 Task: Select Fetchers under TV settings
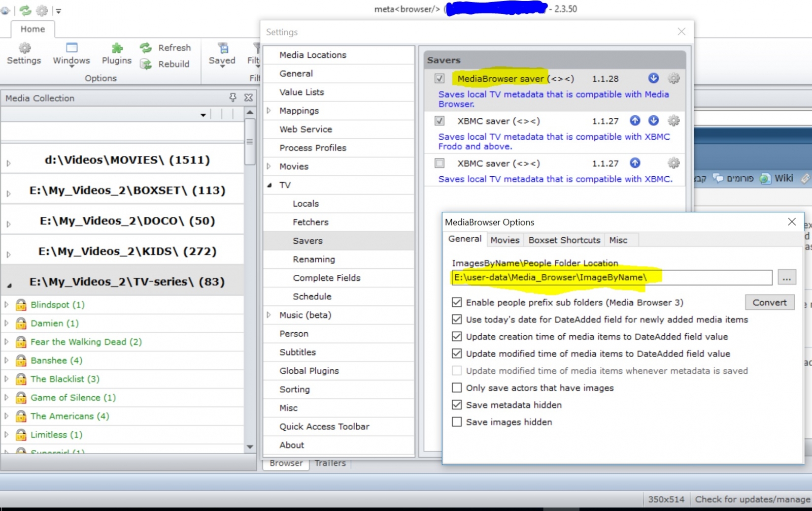(x=339, y=222)
